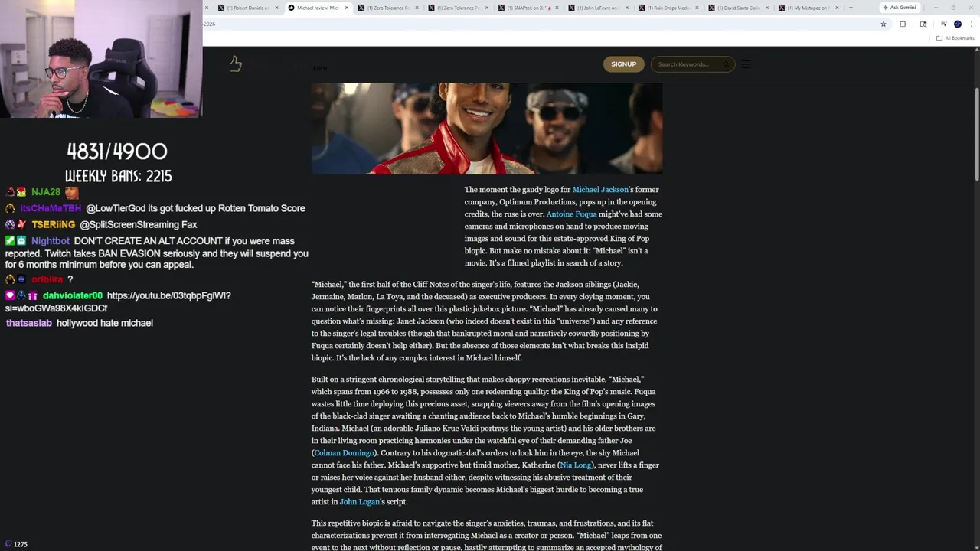The height and width of the screenshot is (551, 980).
Task: Click dahviolater00's pink heart badge
Action: [x=10, y=295]
